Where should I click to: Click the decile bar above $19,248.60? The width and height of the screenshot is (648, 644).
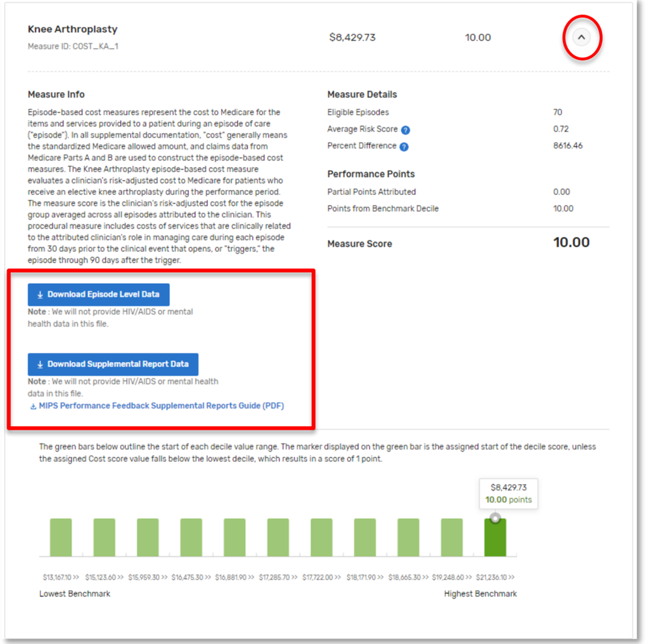coord(451,537)
